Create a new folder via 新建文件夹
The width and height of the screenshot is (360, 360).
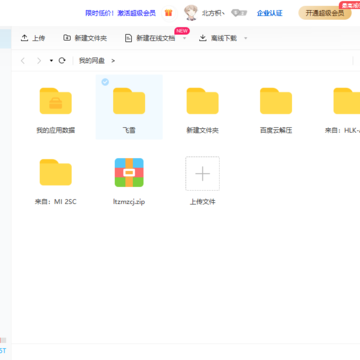(85, 38)
